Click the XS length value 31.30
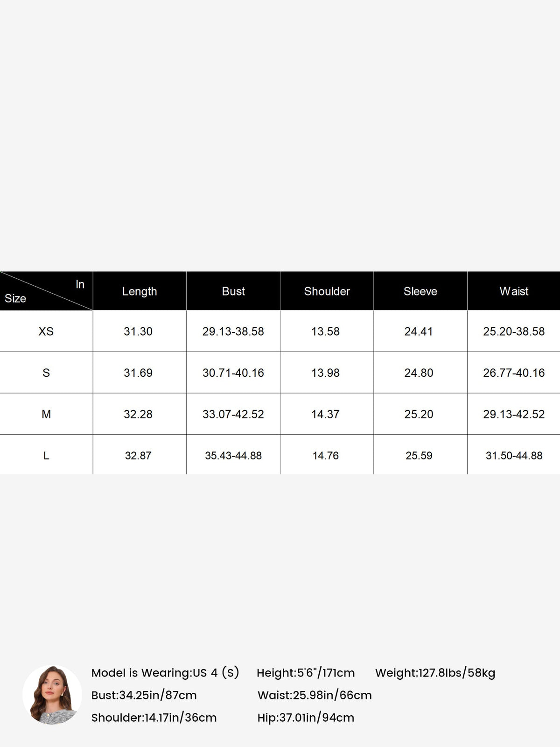This screenshot has width=560, height=747. pos(138,331)
